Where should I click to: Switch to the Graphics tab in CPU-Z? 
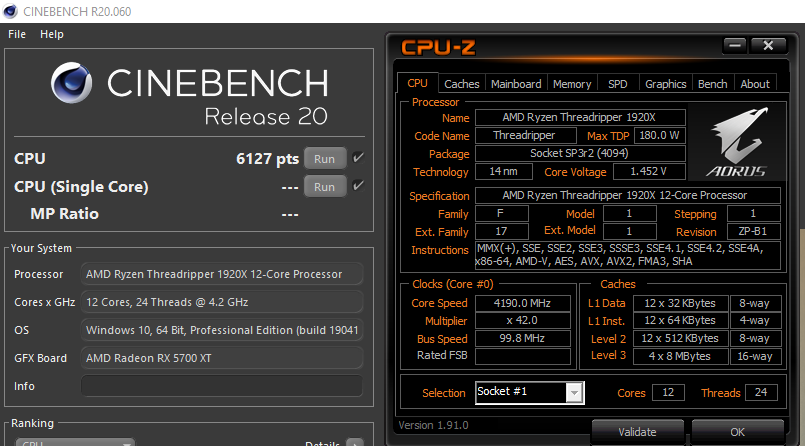[665, 84]
